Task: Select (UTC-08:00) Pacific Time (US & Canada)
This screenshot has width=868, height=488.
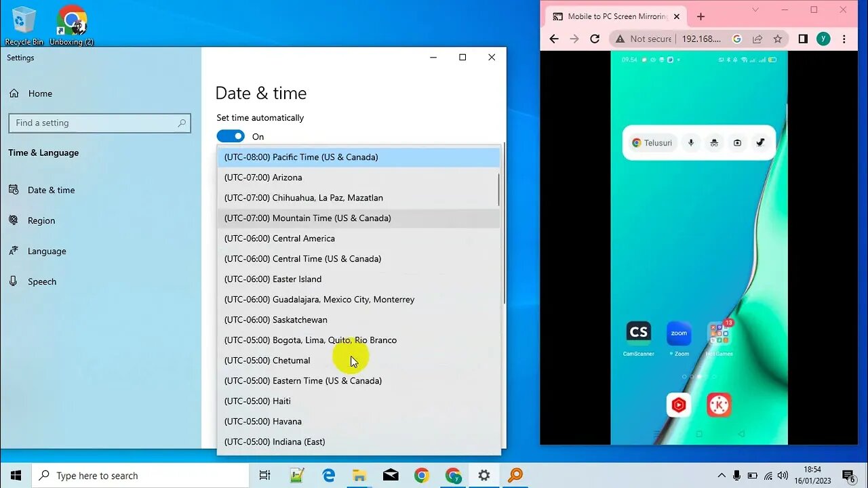Action: click(358, 157)
